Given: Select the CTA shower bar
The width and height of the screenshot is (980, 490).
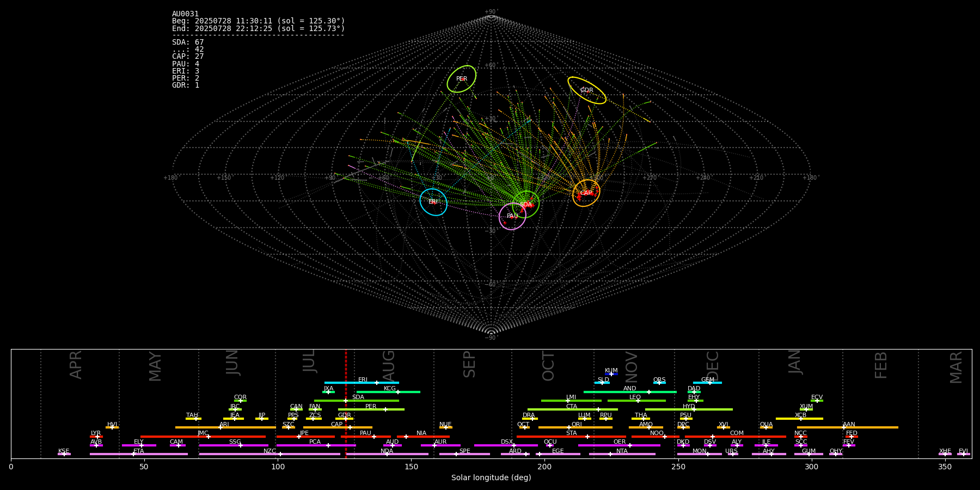Looking at the screenshot, I should tap(573, 409).
